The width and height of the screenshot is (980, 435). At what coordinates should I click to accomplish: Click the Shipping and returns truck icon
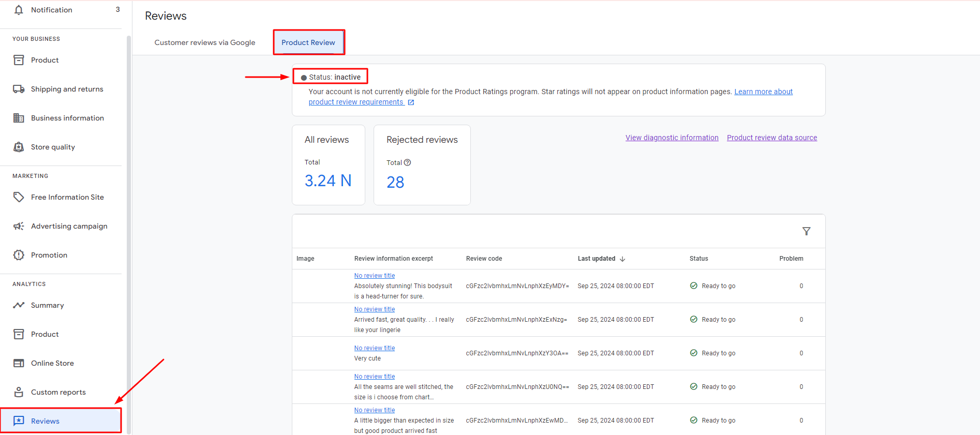coord(19,89)
